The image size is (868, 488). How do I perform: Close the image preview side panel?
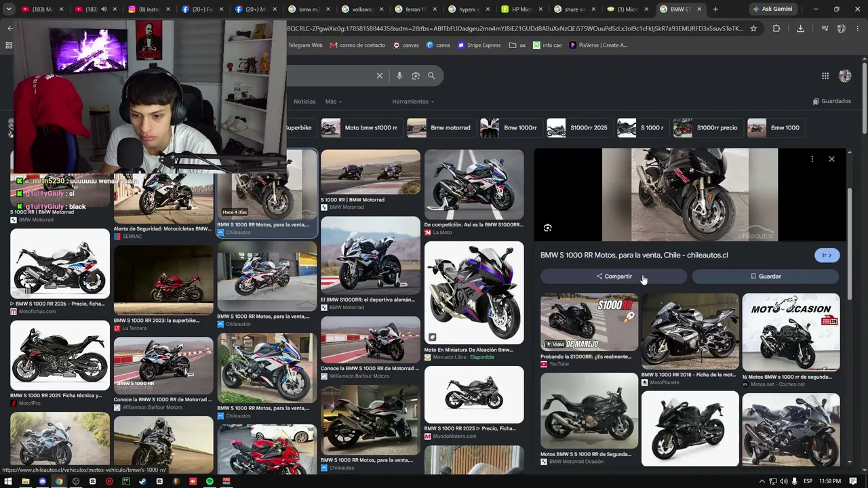click(x=831, y=159)
